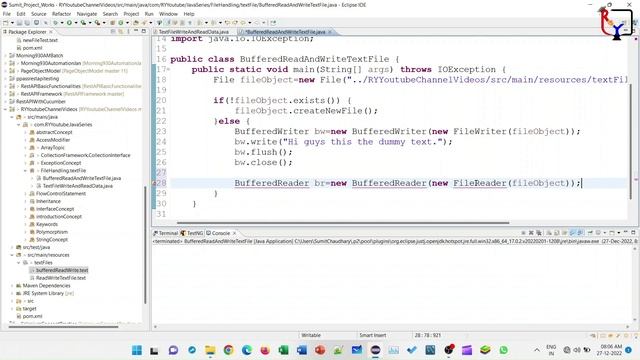This screenshot has height=360, width=640.
Task: Select BufferedReadWrite.text in textFiles folder
Action: [62, 270]
